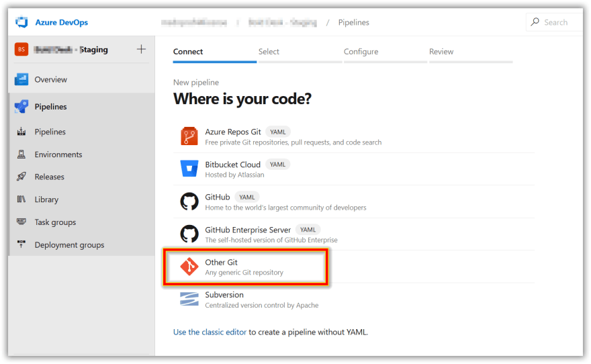Click the 'Where is your code?' heading

tap(242, 99)
